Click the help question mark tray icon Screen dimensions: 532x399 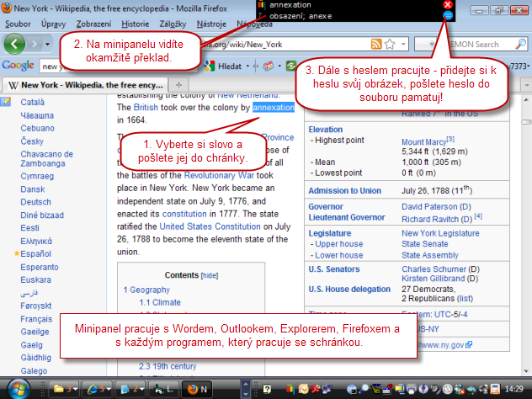pos(267,389)
